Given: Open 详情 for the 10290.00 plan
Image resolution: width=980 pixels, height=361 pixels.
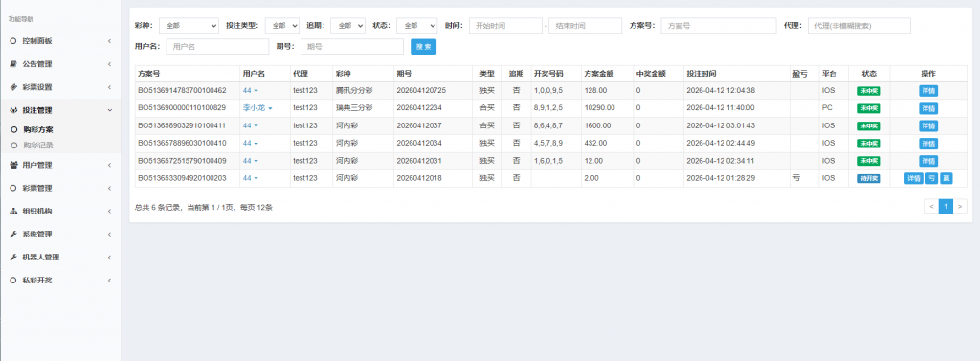Looking at the screenshot, I should [928, 108].
